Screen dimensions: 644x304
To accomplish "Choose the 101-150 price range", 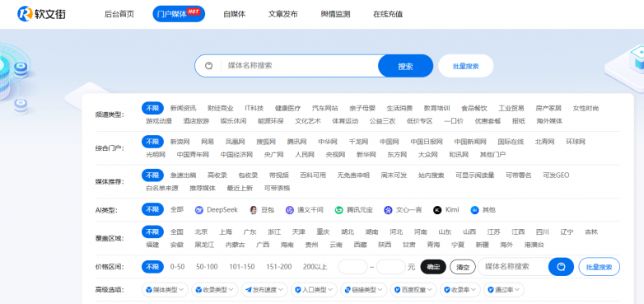I will tap(242, 267).
